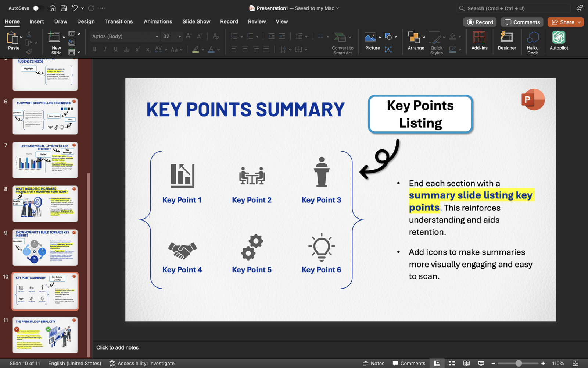Toggle italic formatting
Image resolution: width=588 pixels, height=368 pixels.
click(x=105, y=49)
